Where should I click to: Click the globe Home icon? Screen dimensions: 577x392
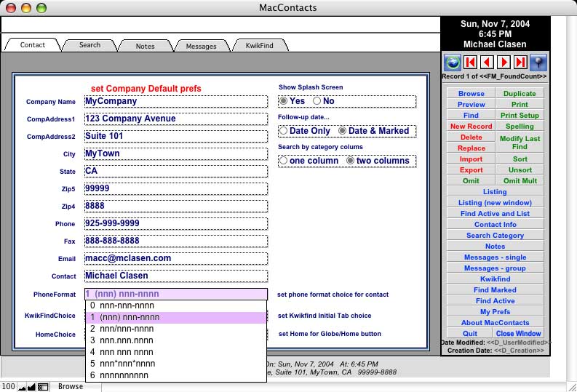click(452, 63)
